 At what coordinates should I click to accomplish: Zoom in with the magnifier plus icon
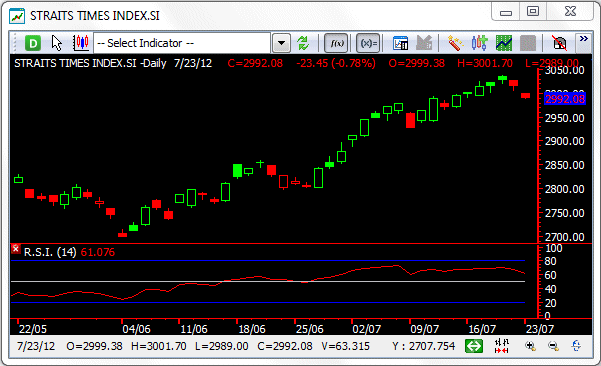click(530, 346)
